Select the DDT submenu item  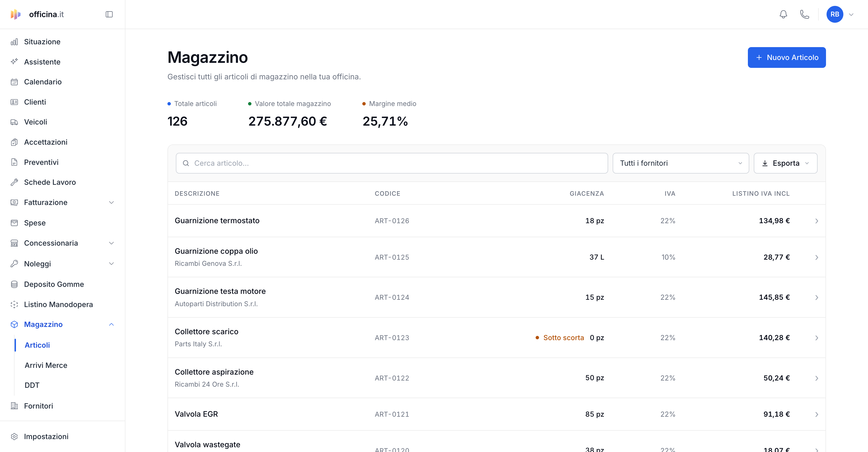pyautogui.click(x=32, y=385)
